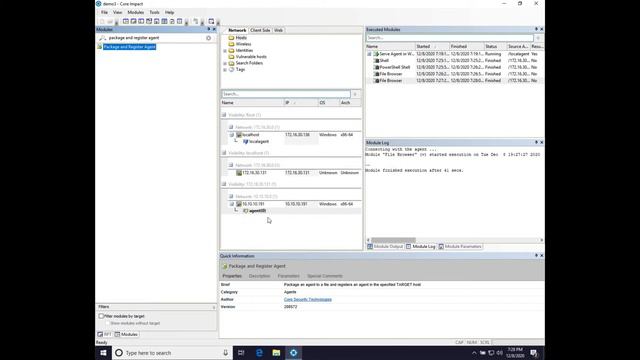Click the New workspace toolbar icon

coord(102,22)
